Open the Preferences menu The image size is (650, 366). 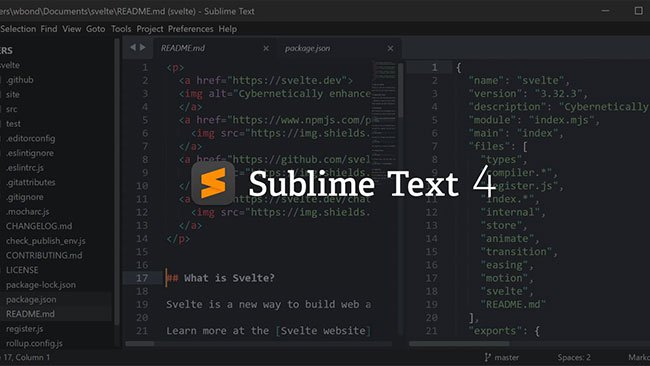point(191,29)
